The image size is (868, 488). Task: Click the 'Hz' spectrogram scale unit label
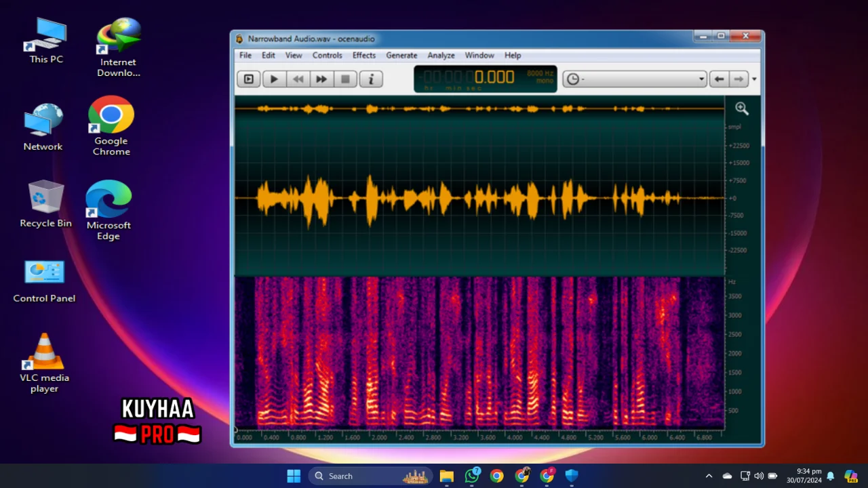(732, 281)
